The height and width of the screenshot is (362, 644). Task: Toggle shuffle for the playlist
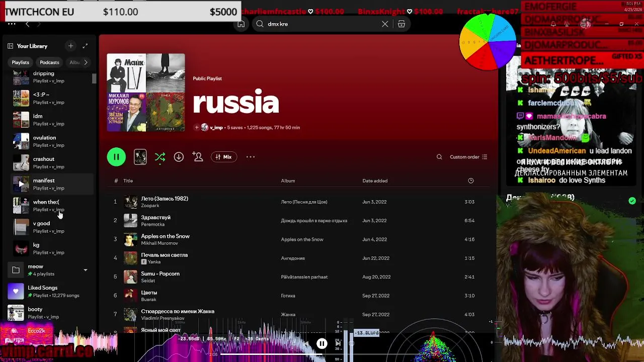[160, 157]
